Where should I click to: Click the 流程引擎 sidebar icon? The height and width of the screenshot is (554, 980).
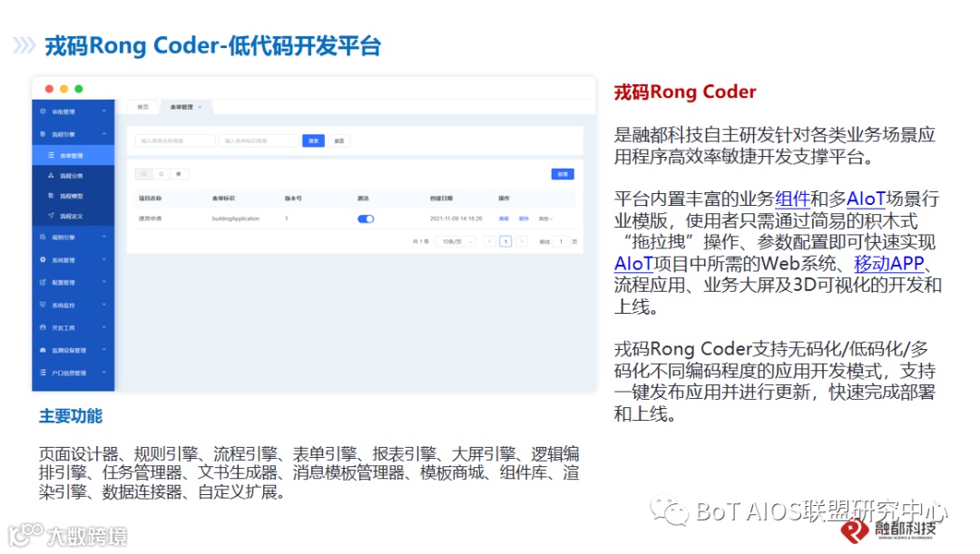click(44, 133)
